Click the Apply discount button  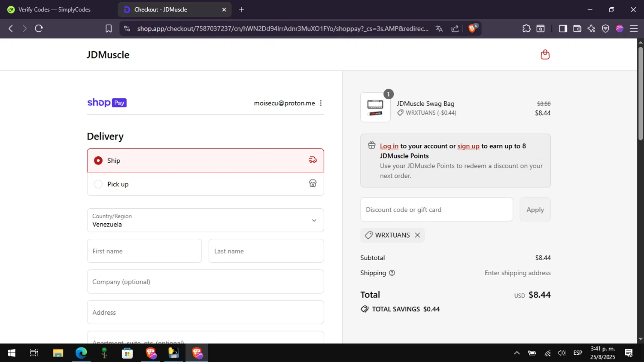(535, 210)
